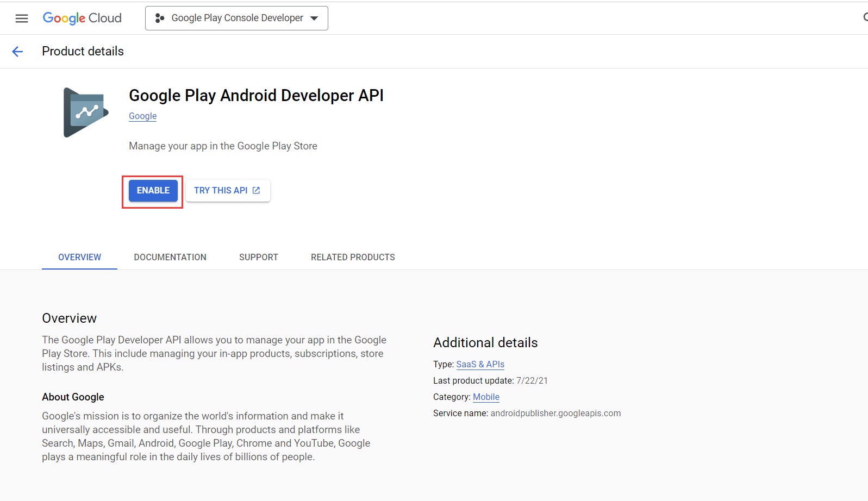View the RELATED PRODUCTS tab
This screenshot has height=501, width=868.
(x=353, y=258)
